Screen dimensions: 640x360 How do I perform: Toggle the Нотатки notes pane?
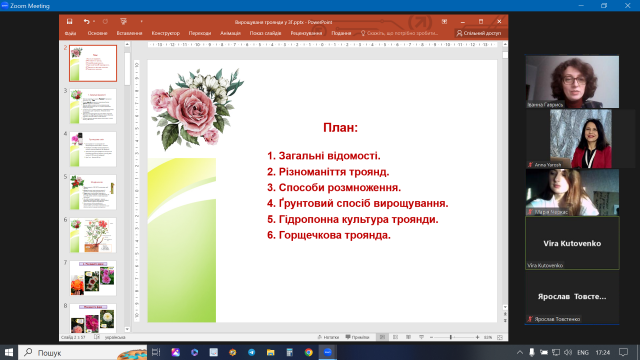pyautogui.click(x=328, y=337)
